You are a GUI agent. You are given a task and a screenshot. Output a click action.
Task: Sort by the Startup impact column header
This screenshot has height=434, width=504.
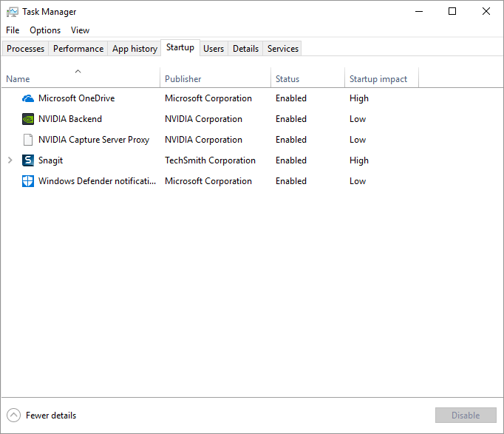coord(381,79)
